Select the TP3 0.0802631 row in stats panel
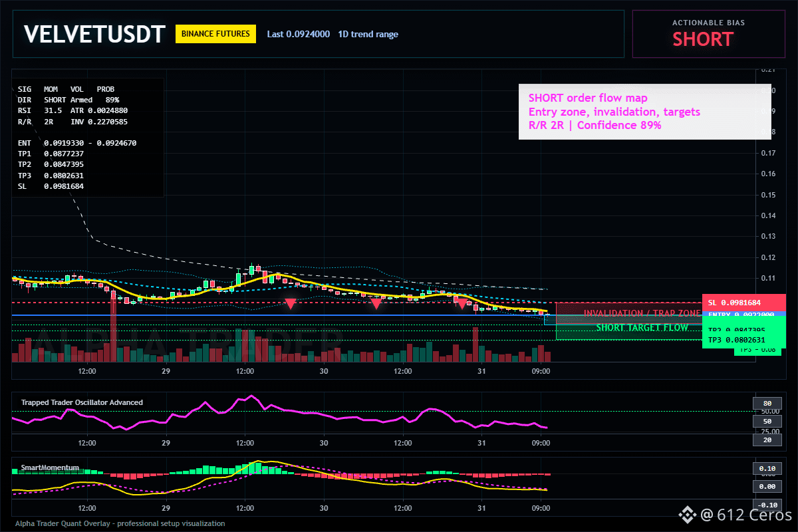This screenshot has width=798, height=532. click(x=51, y=176)
